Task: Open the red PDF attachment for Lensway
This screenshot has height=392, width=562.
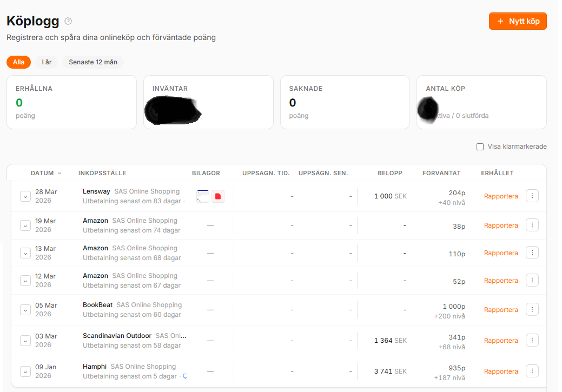Action: click(x=217, y=196)
